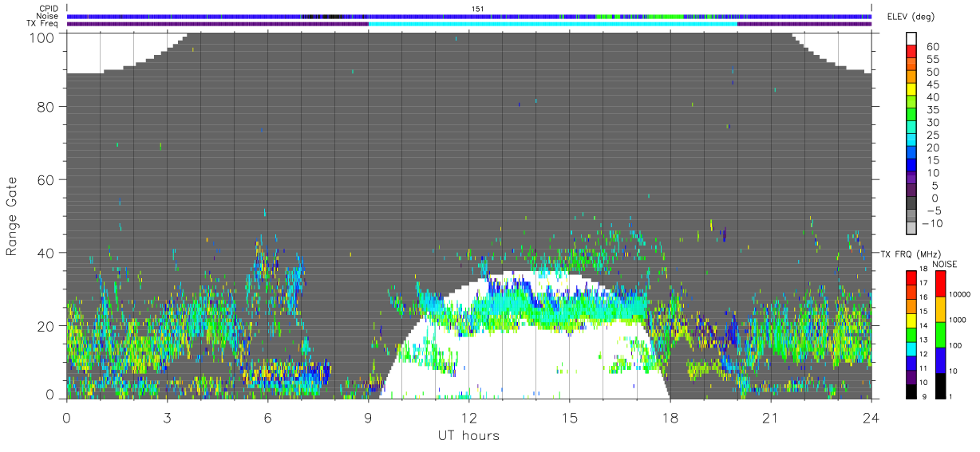Viewport: 980px width, 452px height.
Task: Select the light gray bottom ELEV colorbar segment
Action: (x=911, y=229)
